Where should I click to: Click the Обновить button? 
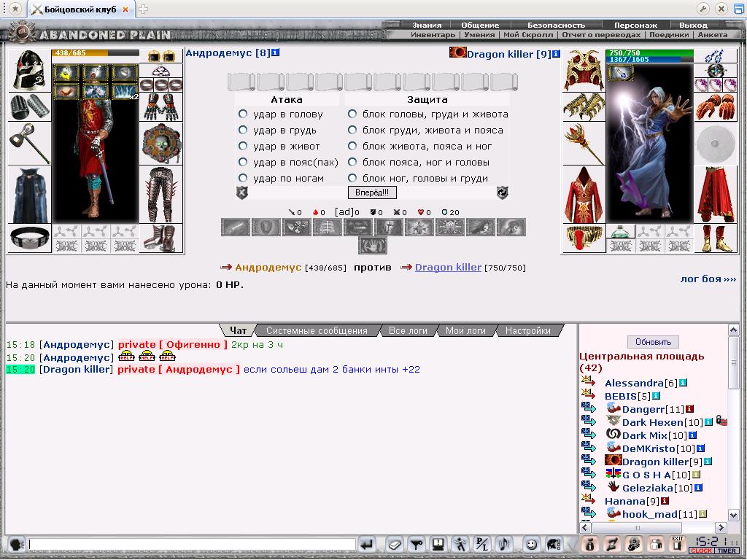click(x=653, y=342)
